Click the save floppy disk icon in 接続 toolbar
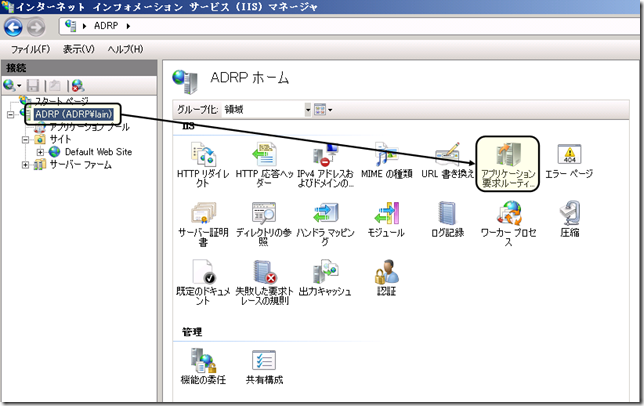The height and width of the screenshot is (406, 644). 33,85
